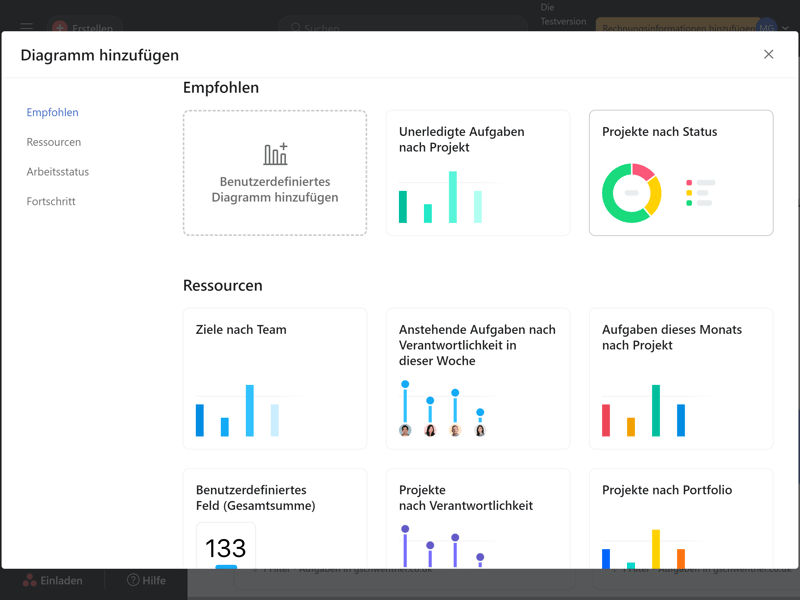
Task: Click the legend in Projekte nach Status
Action: (701, 193)
